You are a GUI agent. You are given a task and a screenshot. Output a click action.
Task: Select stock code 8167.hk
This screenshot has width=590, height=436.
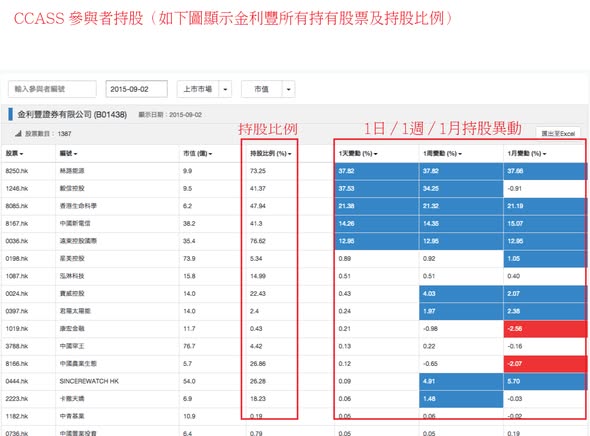tap(17, 223)
